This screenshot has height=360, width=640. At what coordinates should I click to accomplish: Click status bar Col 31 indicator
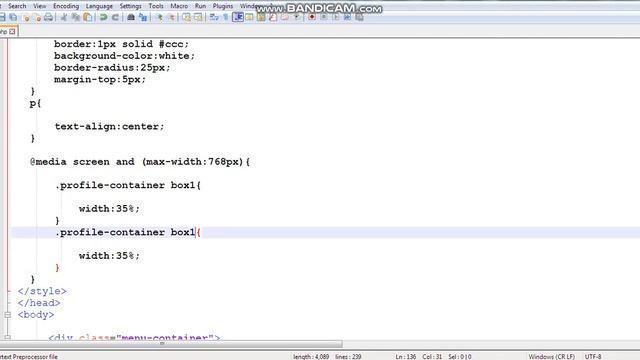point(432,357)
